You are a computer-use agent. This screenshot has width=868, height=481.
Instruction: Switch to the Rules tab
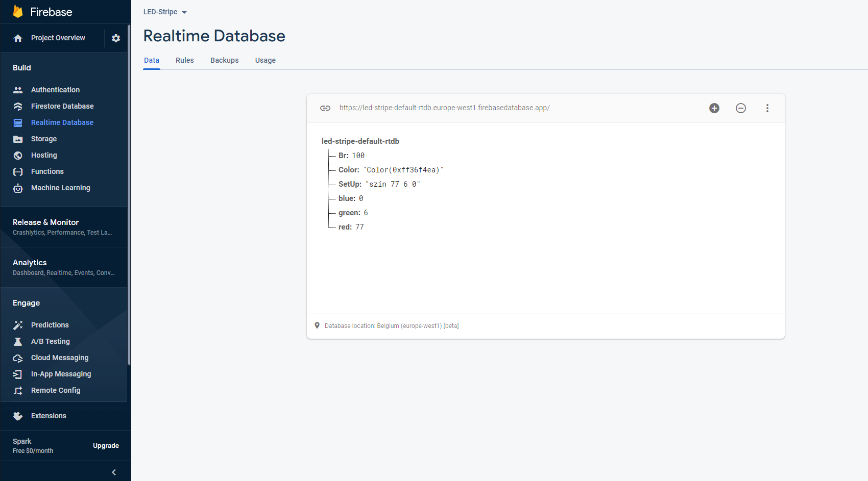coord(185,60)
